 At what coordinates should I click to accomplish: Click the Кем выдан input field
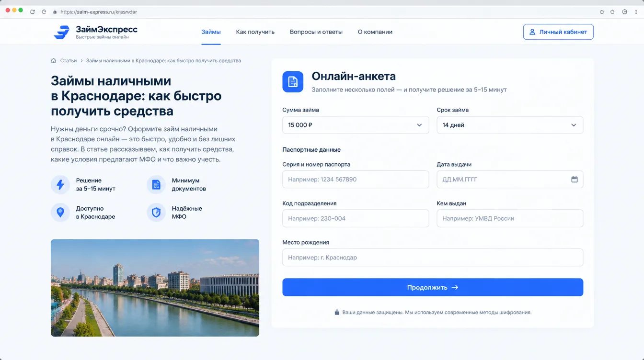click(x=510, y=218)
